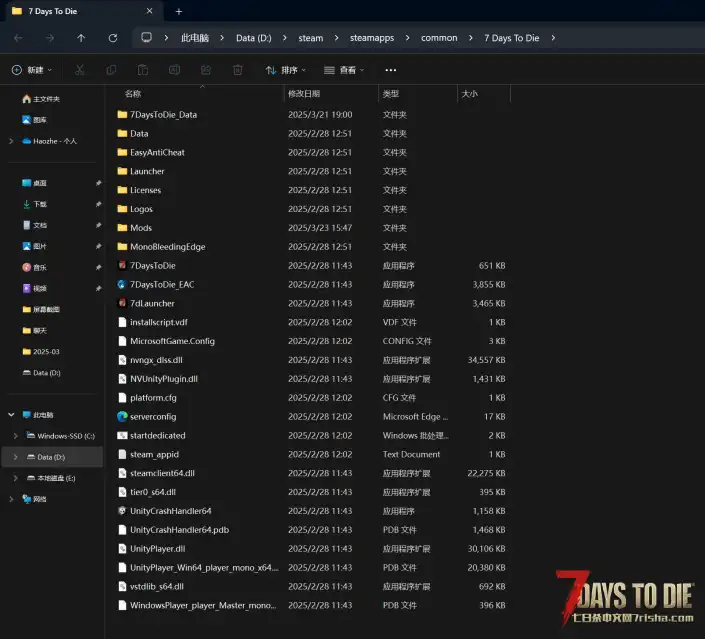Open the 新建 (New) dropdown
This screenshot has width=705, height=639.
(x=32, y=70)
